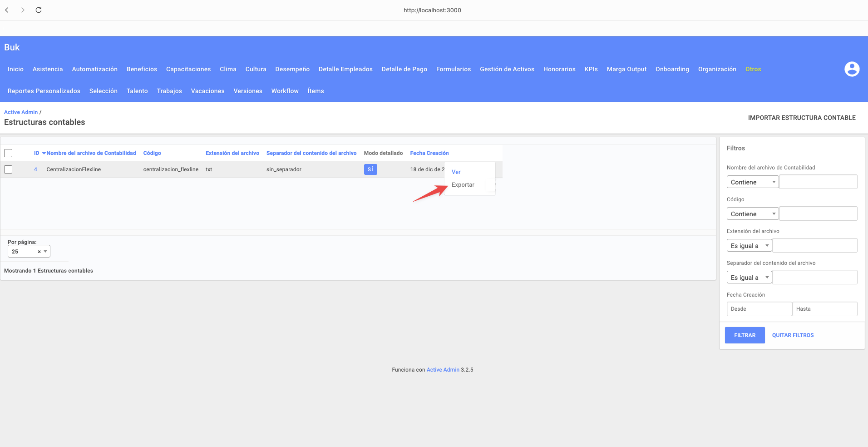The height and width of the screenshot is (447, 868).
Task: Open Nombre del archivo Contiene dropdown
Action: 752,182
